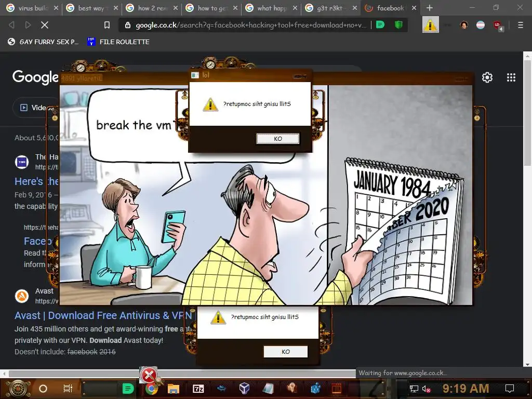Click the muted volume tray icon
The height and width of the screenshot is (399, 532).
(427, 389)
